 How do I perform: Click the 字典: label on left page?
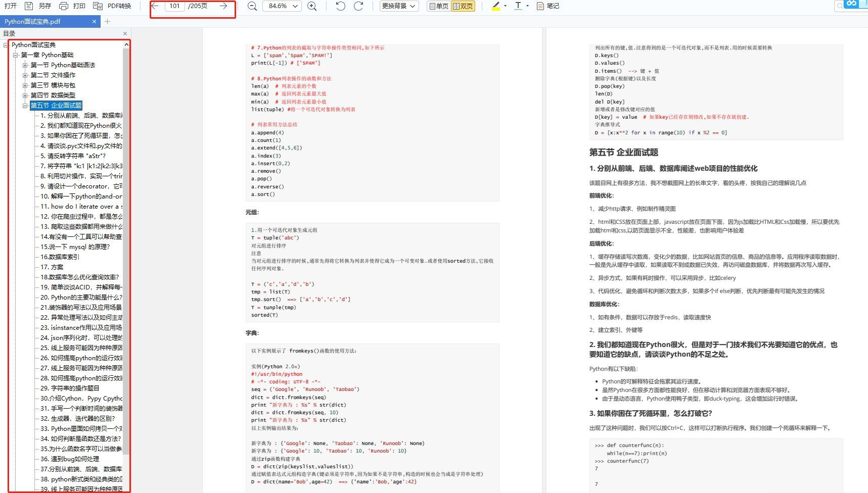click(x=252, y=333)
